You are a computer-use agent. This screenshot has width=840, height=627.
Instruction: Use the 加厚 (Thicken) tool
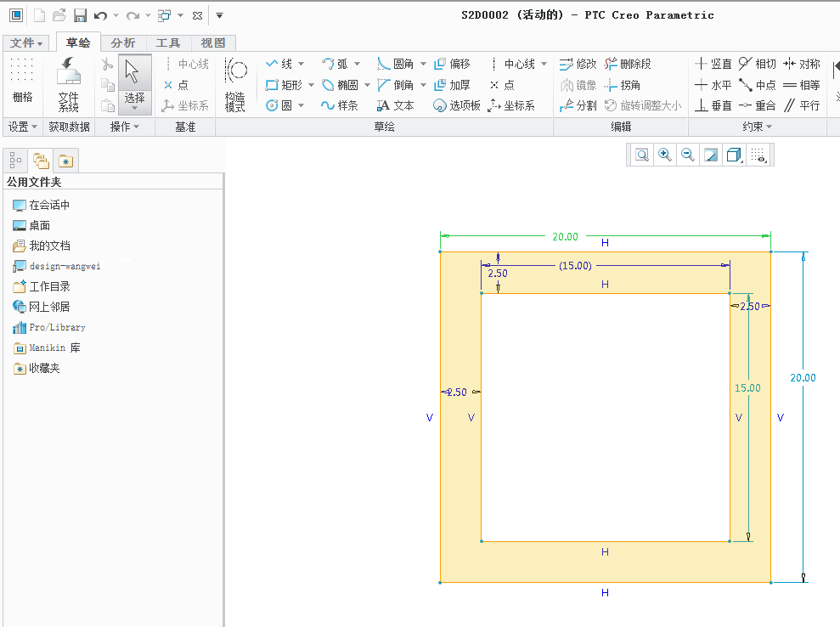pyautogui.click(x=452, y=85)
